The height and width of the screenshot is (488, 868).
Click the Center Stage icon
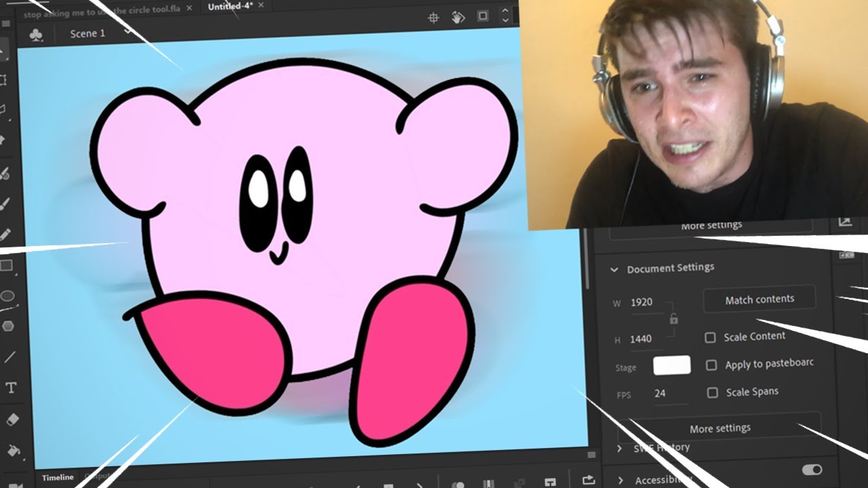tap(434, 18)
